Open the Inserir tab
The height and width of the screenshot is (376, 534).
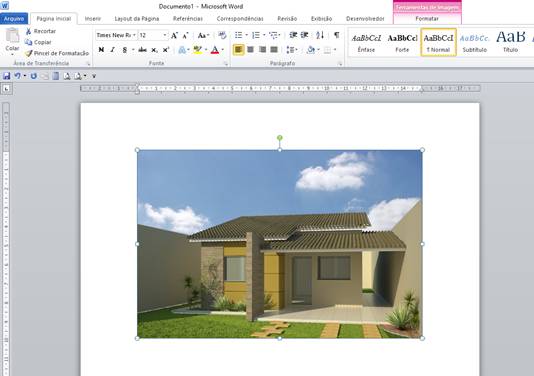(93, 19)
